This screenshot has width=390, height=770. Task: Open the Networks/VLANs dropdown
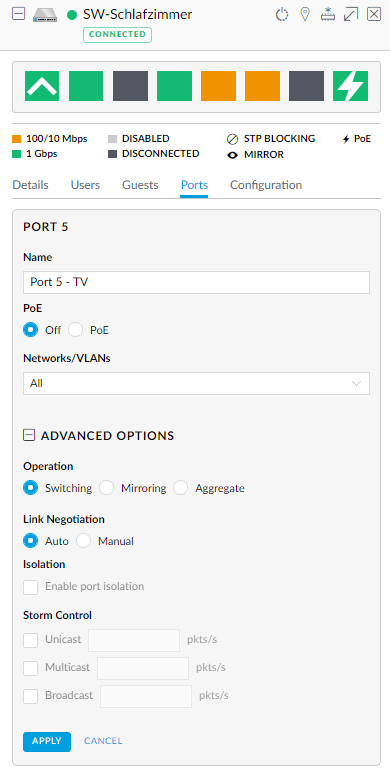196,383
